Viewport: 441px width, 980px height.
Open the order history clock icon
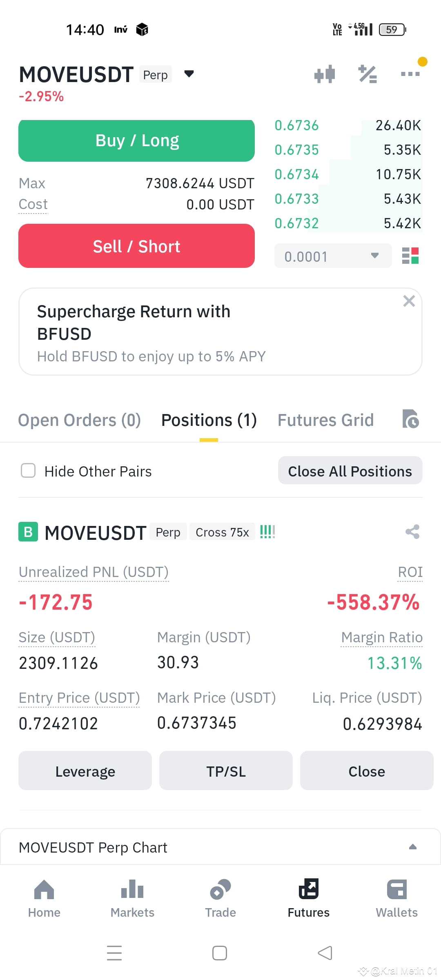(411, 419)
